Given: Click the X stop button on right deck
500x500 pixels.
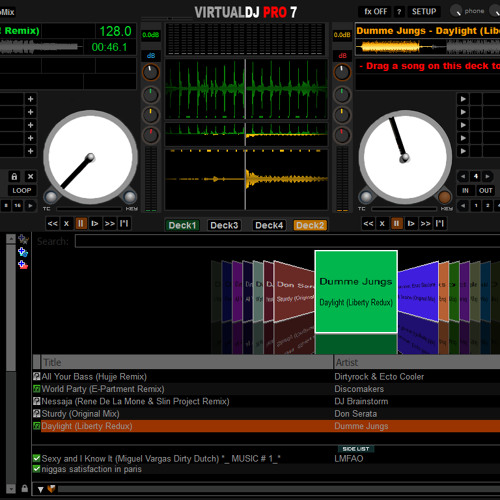Looking at the screenshot, I should 382,223.
